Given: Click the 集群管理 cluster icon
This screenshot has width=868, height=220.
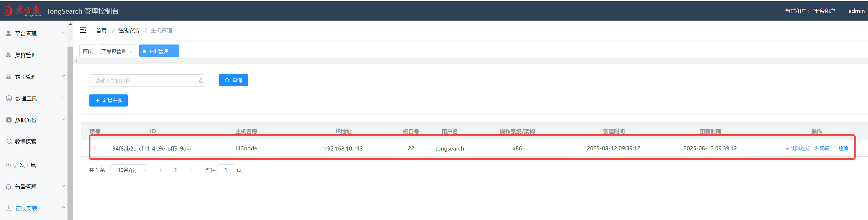Looking at the screenshot, I should pos(9,55).
